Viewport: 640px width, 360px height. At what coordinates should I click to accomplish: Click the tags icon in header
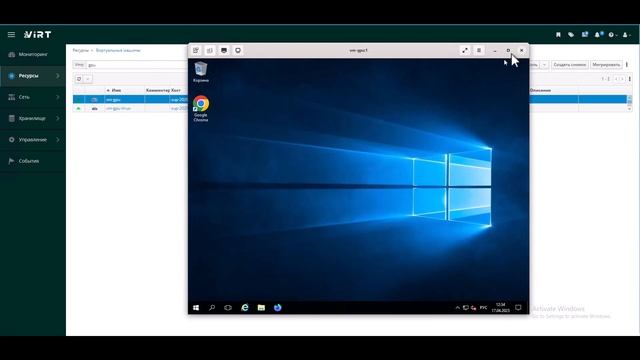pyautogui.click(x=571, y=35)
